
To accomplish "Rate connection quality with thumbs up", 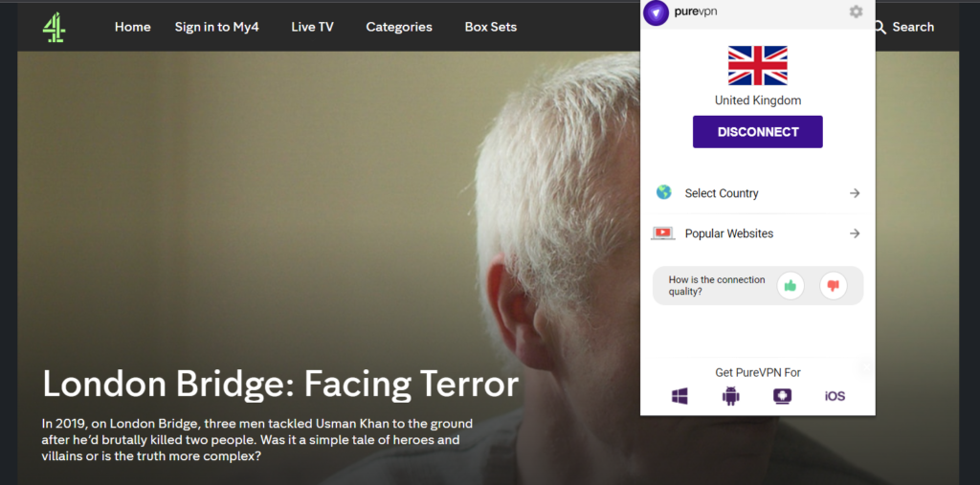I will coord(791,285).
